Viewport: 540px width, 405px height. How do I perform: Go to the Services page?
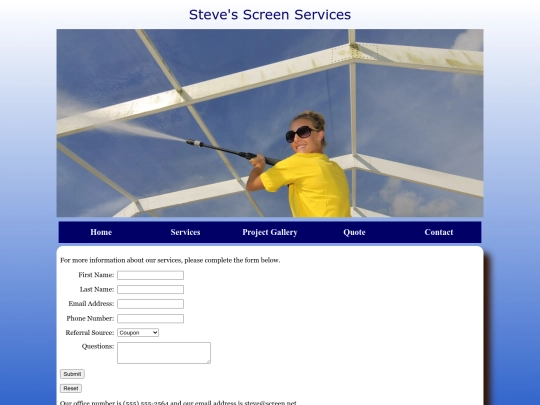(x=185, y=232)
